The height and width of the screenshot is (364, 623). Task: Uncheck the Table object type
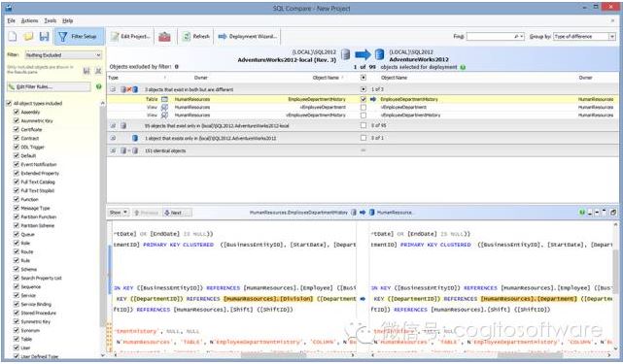17,339
